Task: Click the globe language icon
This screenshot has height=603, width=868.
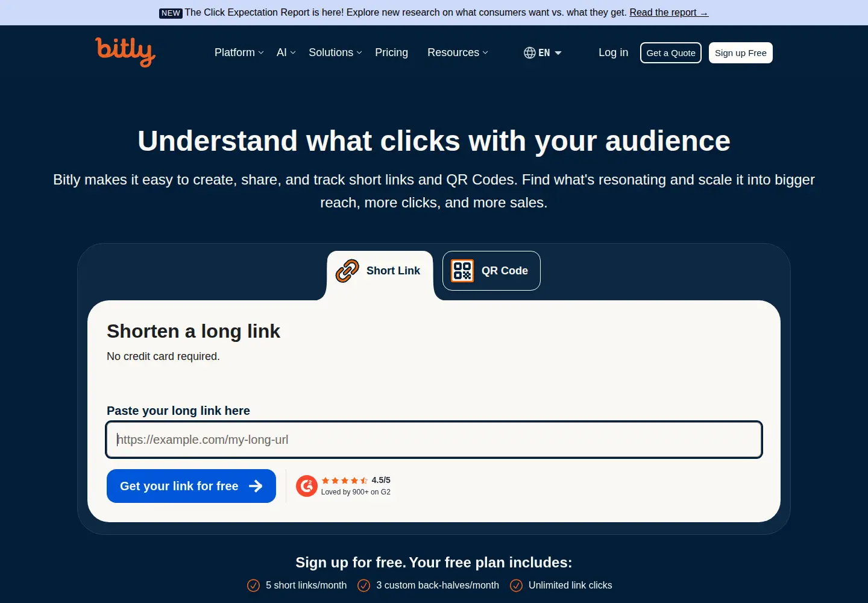Action: [x=530, y=53]
